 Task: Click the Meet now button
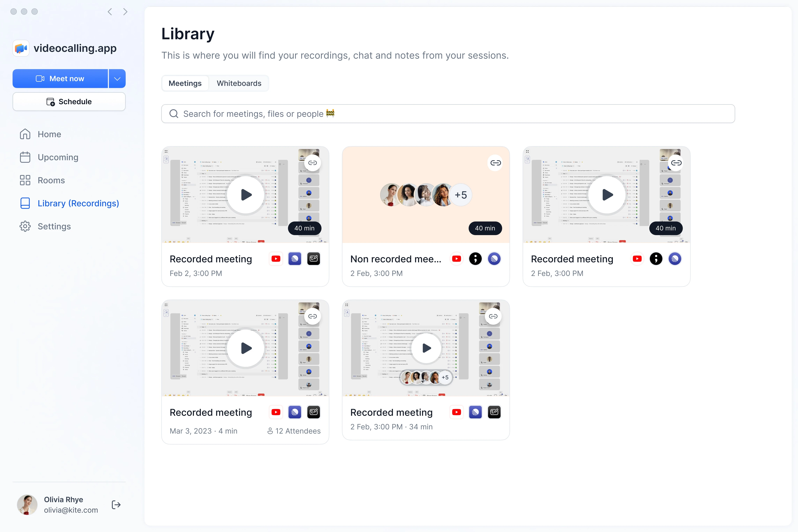point(60,78)
